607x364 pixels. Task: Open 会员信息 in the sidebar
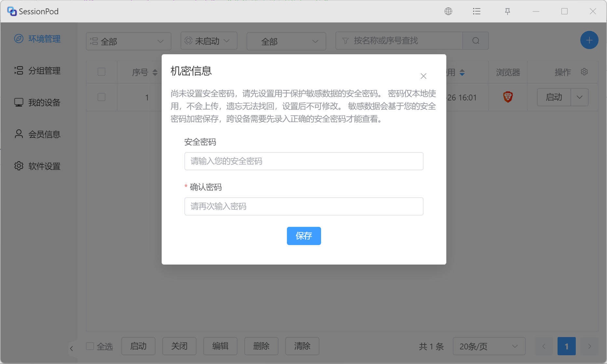pos(37,134)
